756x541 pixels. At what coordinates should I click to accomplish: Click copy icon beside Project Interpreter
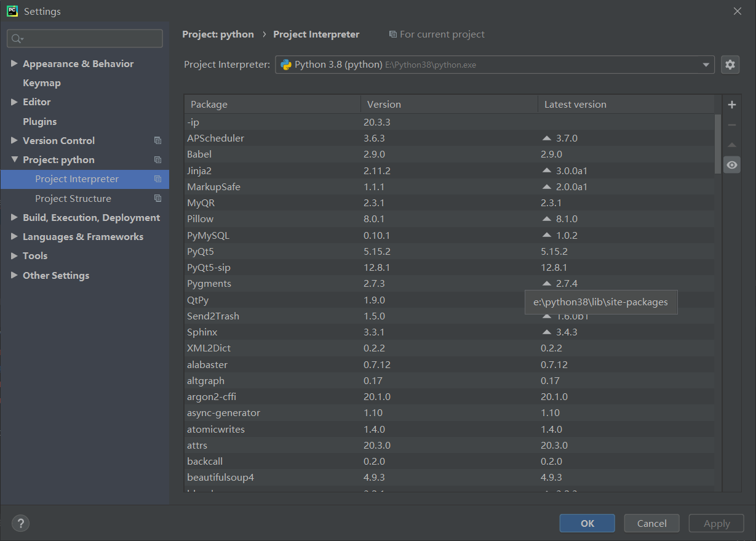(157, 179)
